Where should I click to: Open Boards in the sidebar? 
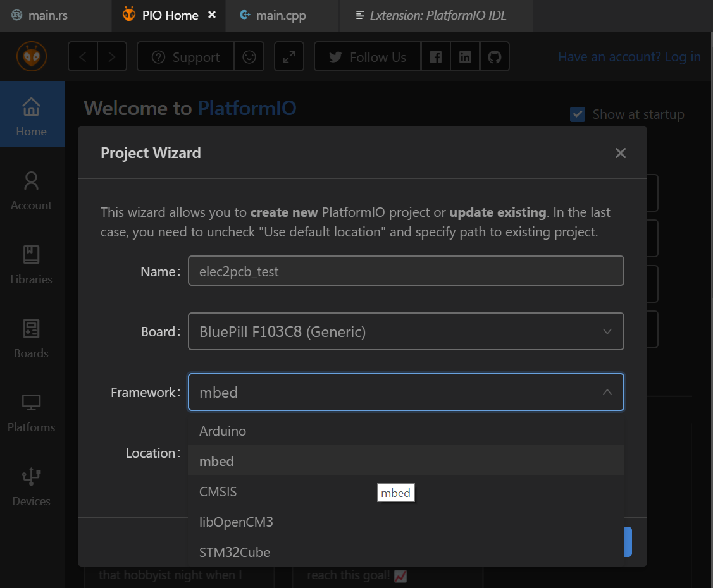click(x=31, y=339)
